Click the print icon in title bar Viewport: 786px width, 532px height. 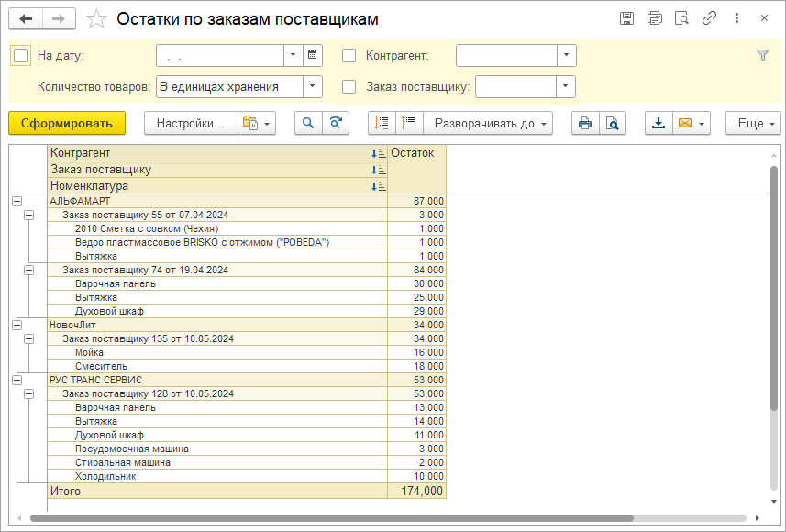tap(654, 18)
